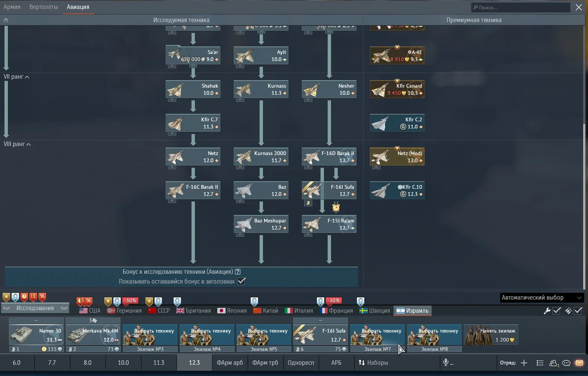This screenshot has height=376, width=588.
Task: Switch to the Вертолёты tab
Action: (43, 7)
